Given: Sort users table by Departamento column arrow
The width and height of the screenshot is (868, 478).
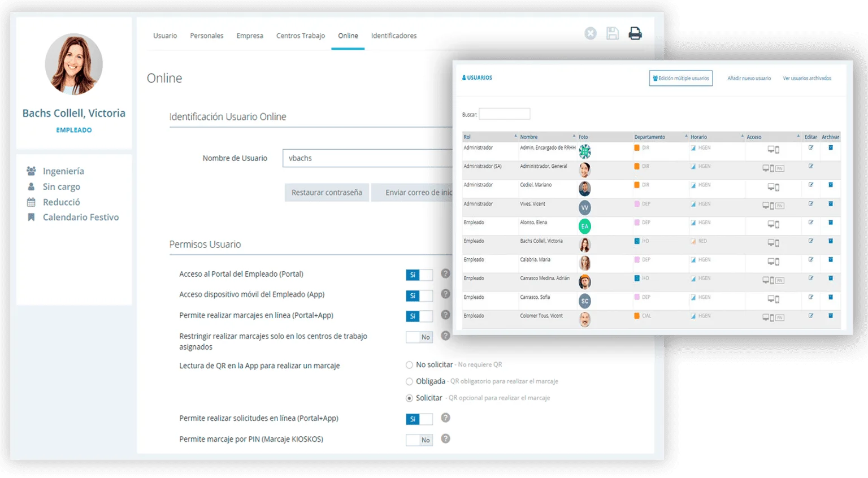Looking at the screenshot, I should pos(686,136).
